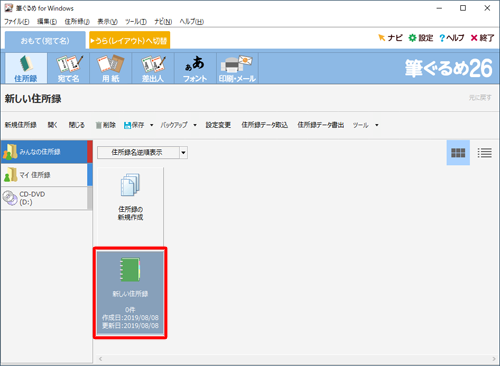The image size is (500, 366).
Task: Open the 印刷・メール printer icon
Action: 237,68
